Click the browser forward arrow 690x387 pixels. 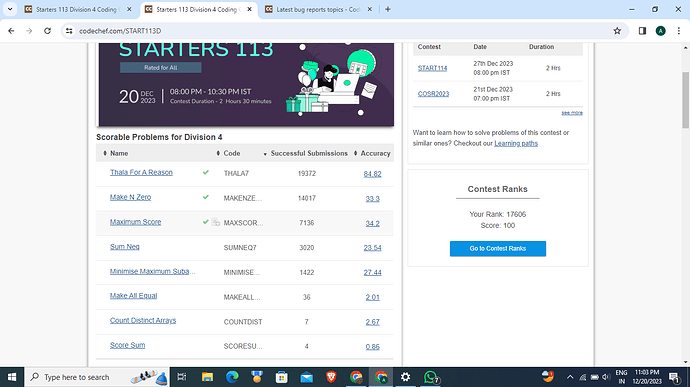[x=29, y=31]
